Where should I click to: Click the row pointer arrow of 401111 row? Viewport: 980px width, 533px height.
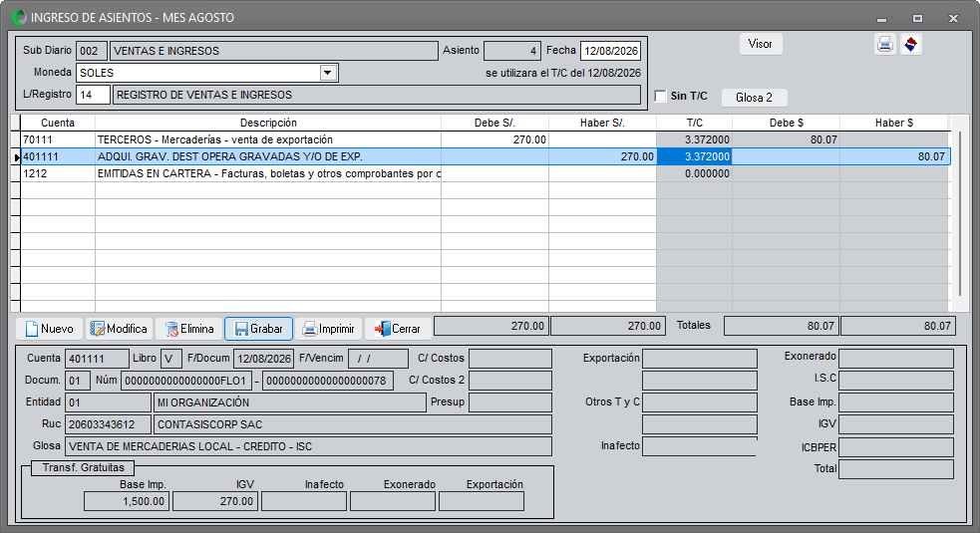(x=16, y=156)
